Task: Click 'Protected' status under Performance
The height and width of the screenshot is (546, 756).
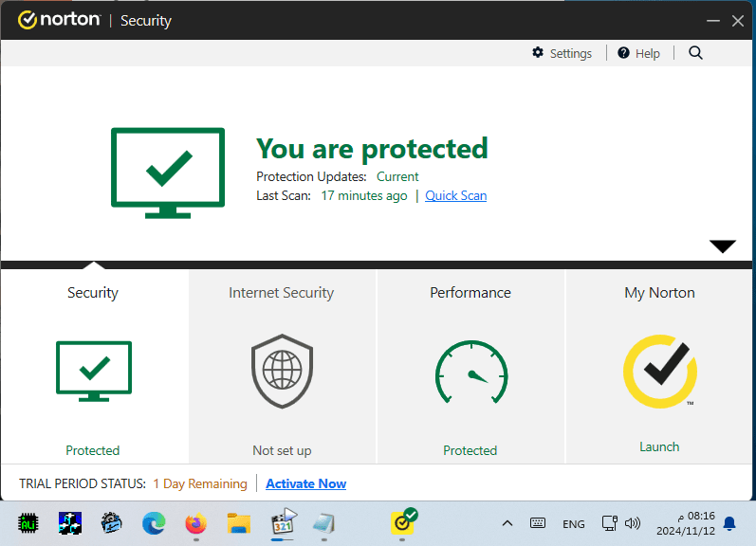Action: point(470,450)
